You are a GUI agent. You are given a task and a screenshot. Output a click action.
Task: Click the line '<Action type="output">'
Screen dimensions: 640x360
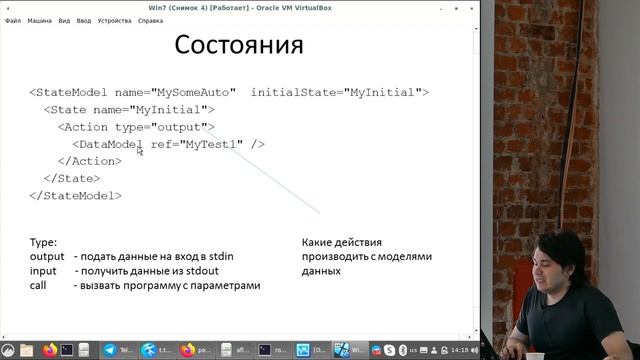click(136, 127)
